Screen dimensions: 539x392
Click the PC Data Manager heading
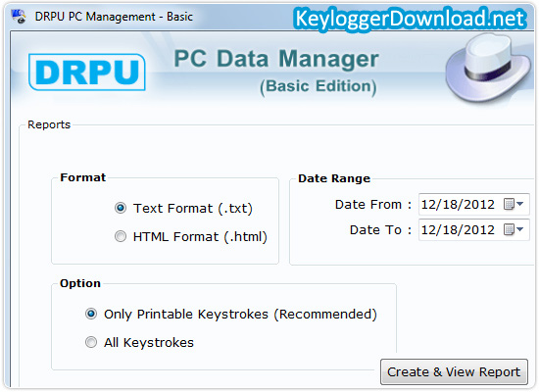pos(276,59)
